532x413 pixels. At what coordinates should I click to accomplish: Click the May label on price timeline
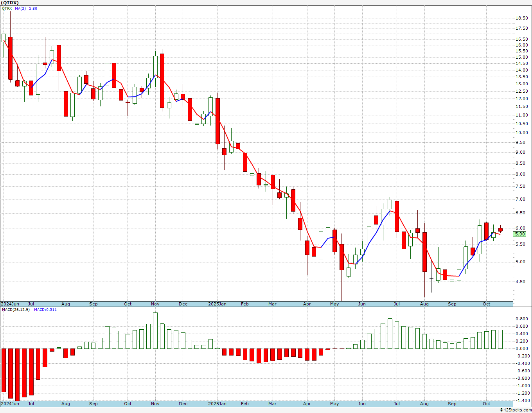point(334,304)
